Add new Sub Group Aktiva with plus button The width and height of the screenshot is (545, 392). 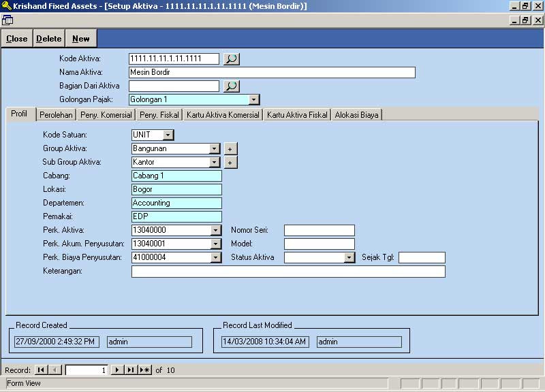click(x=230, y=162)
